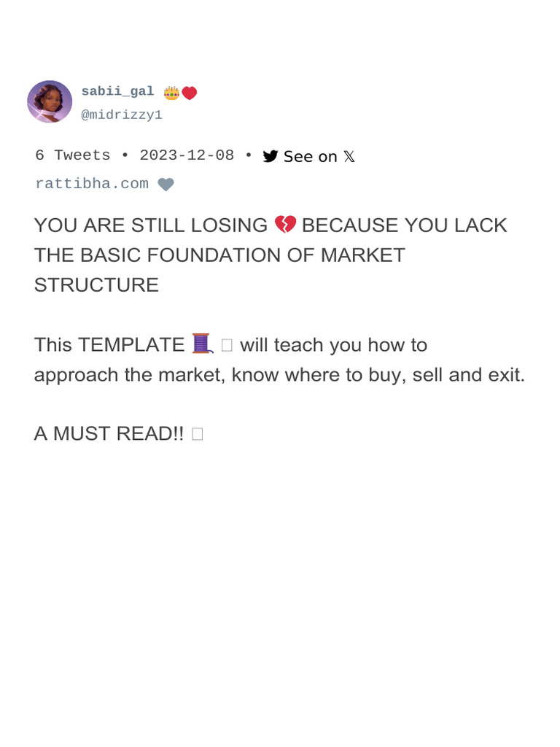Select the 2023-12-08 date text

point(187,155)
